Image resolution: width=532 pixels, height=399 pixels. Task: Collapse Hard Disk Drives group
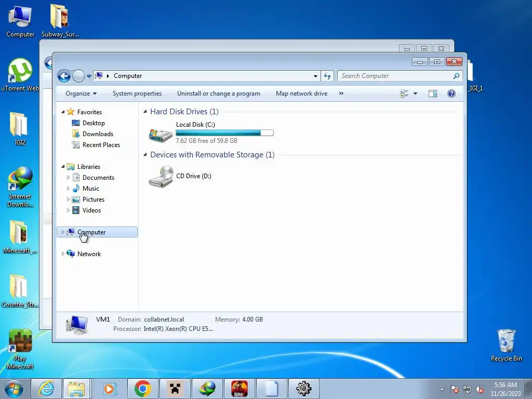pyautogui.click(x=145, y=112)
